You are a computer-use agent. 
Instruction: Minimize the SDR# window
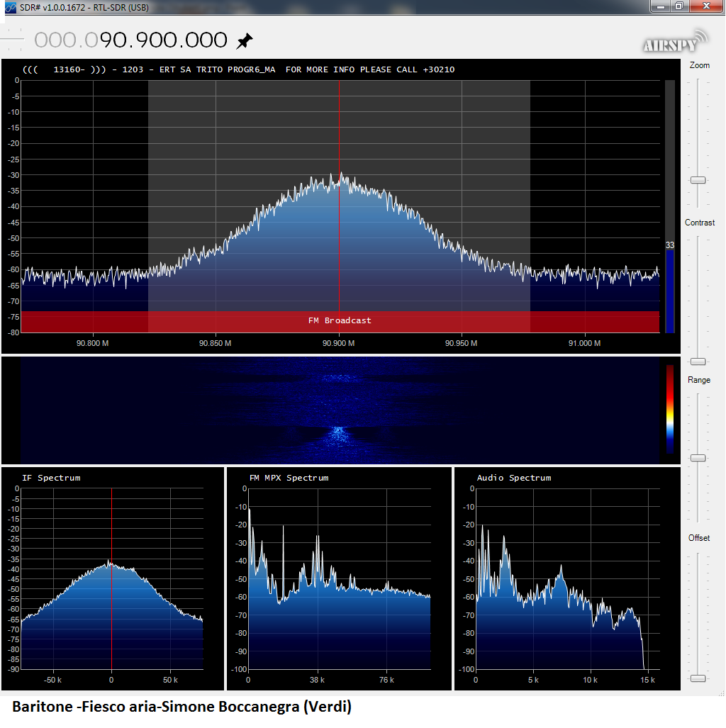coord(660,6)
